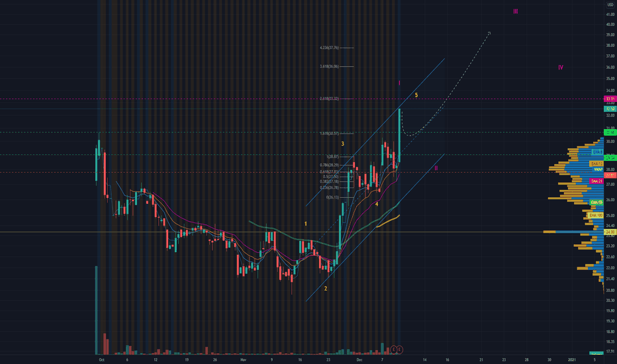Select the EMA 8 indicator label
This screenshot has height=364, width=617.
(597, 152)
